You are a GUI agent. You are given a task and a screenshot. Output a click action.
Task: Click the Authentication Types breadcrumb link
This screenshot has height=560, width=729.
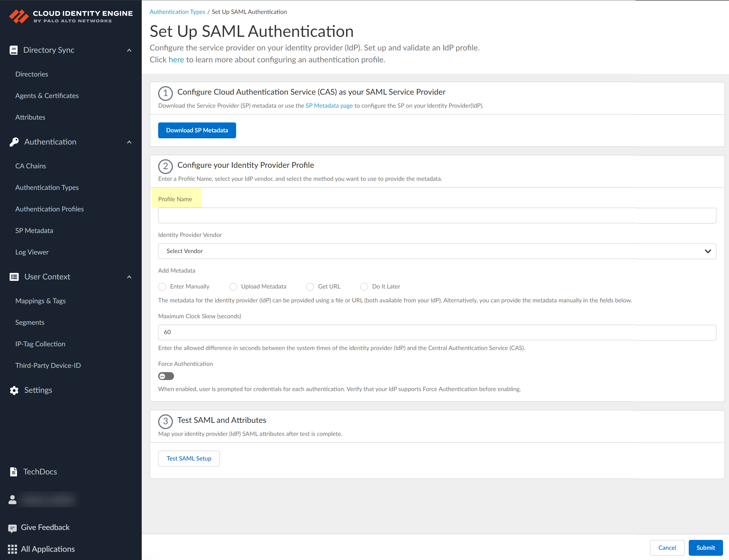pyautogui.click(x=177, y=12)
